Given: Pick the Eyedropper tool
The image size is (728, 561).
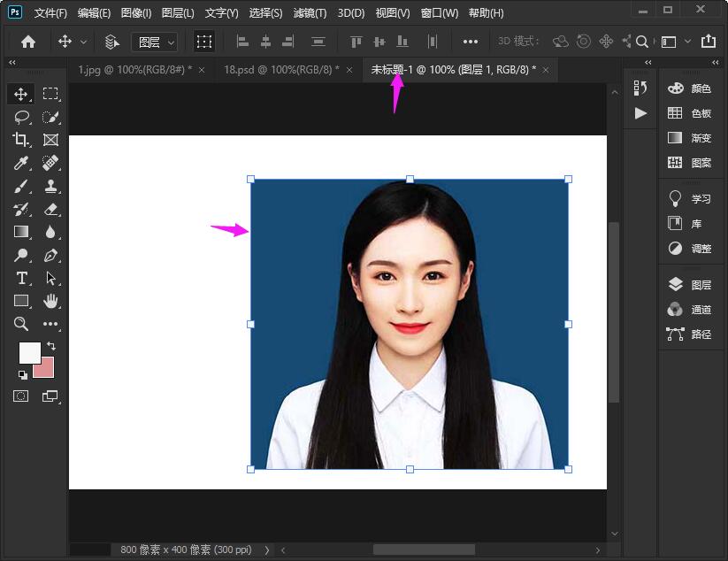Looking at the screenshot, I should (21, 163).
